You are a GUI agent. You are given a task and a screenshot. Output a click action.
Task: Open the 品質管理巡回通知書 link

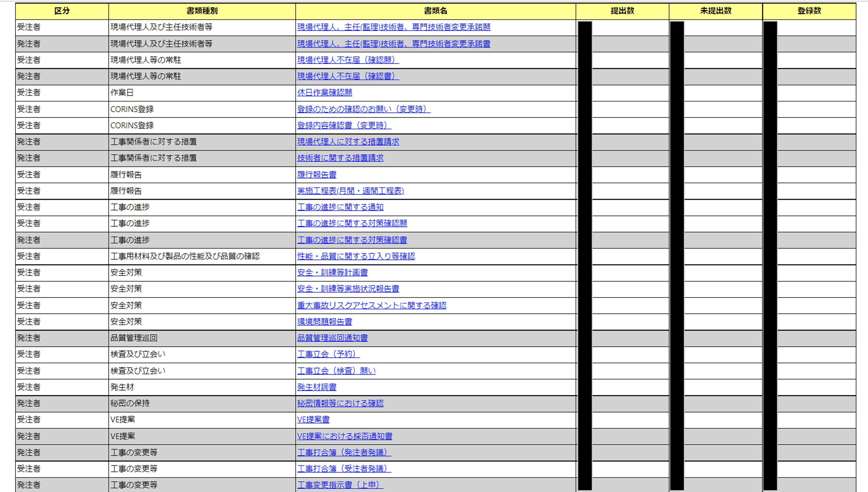point(332,338)
